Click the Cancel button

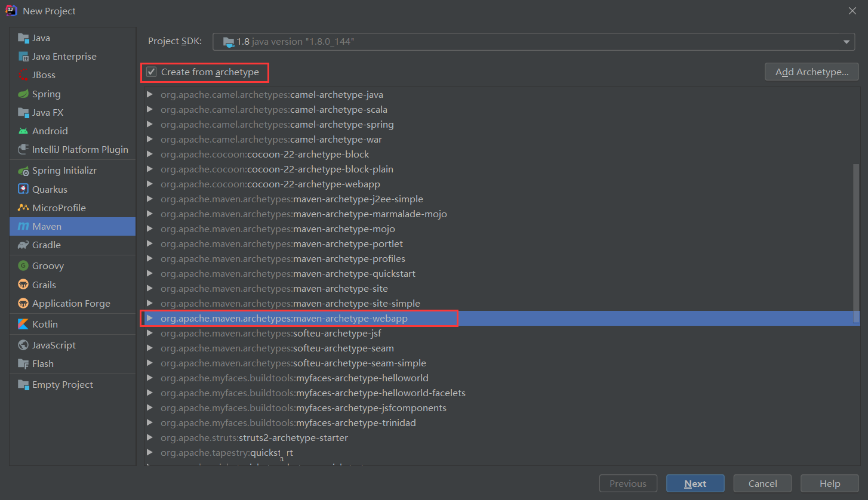pos(763,483)
